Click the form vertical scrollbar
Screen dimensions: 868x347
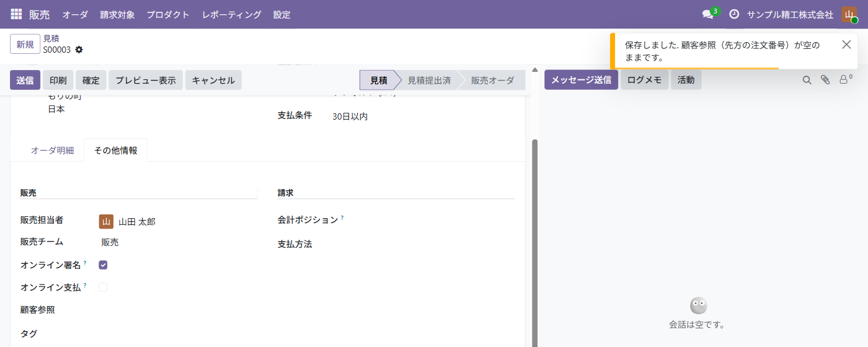click(x=535, y=242)
